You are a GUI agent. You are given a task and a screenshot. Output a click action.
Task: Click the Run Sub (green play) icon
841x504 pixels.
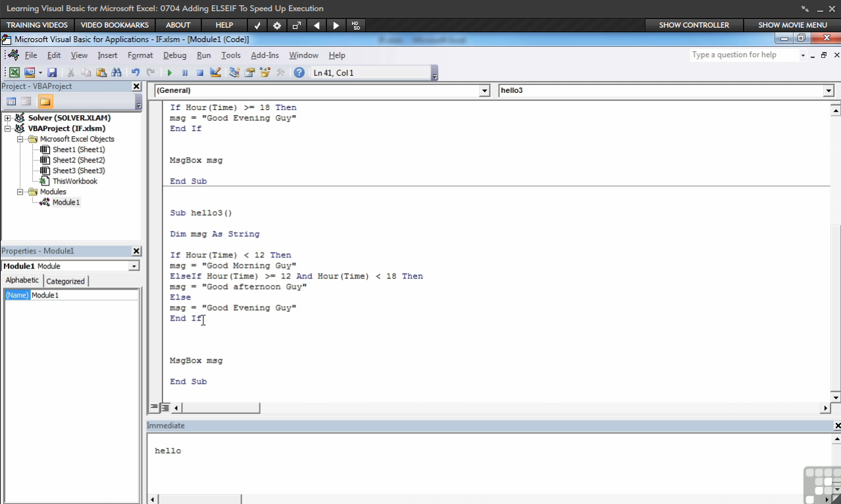(170, 73)
